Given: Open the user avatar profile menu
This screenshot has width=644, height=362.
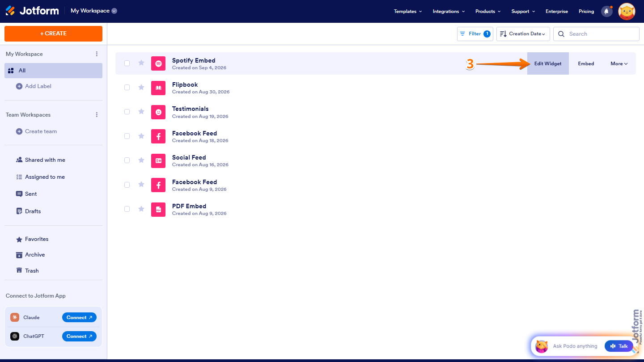Looking at the screenshot, I should click(x=627, y=12).
